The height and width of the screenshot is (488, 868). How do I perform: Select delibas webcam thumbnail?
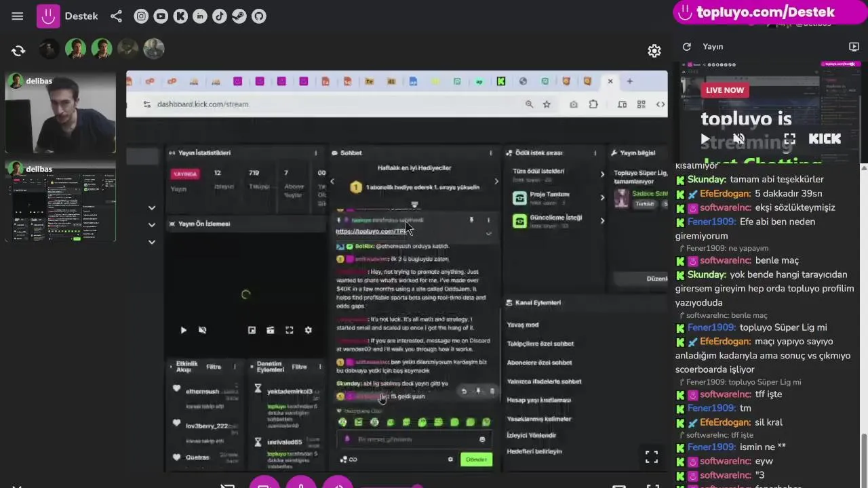point(60,113)
